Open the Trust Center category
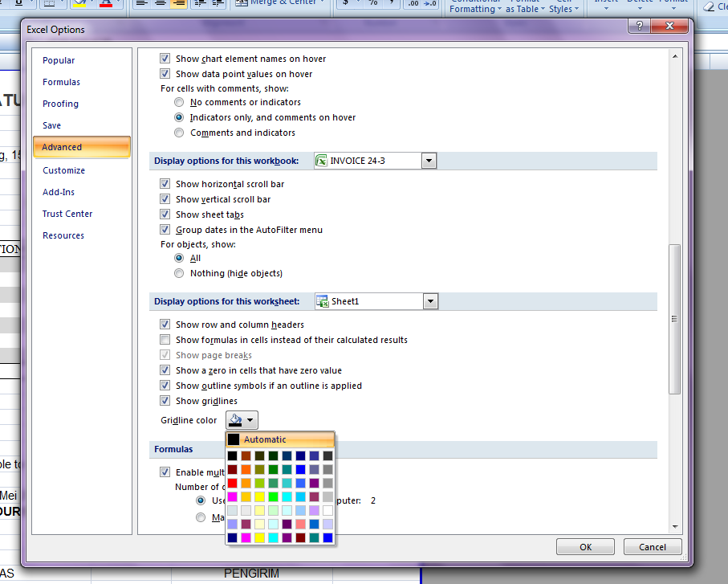The height and width of the screenshot is (584, 728). click(67, 214)
